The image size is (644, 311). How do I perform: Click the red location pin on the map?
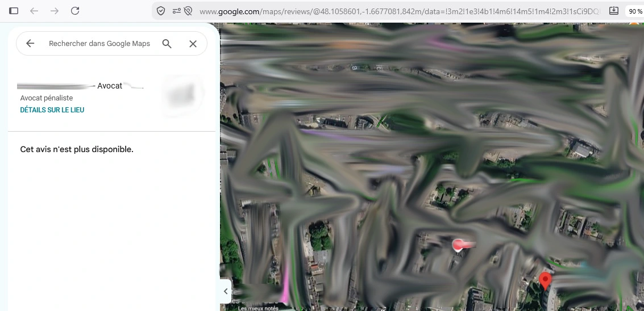click(545, 281)
